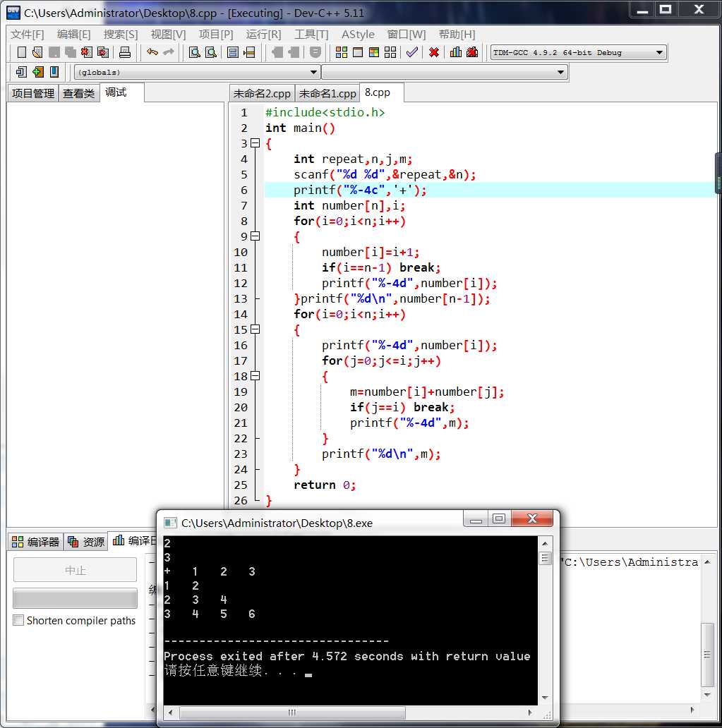This screenshot has height=728, width=722.
Task: Click the Close All files toolbar icon
Action: point(102,52)
